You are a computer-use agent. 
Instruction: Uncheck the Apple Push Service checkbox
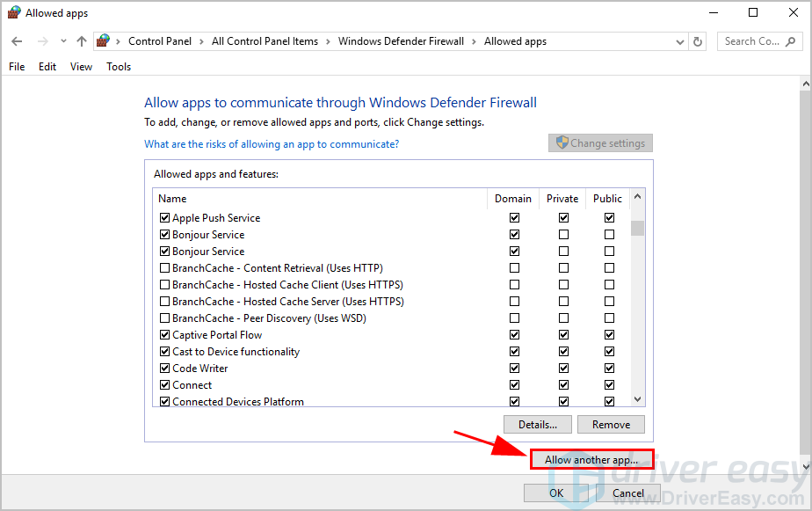(x=164, y=218)
